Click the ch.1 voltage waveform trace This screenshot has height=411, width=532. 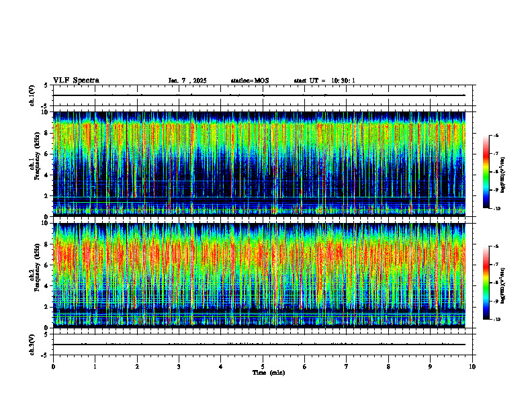tap(259, 95)
